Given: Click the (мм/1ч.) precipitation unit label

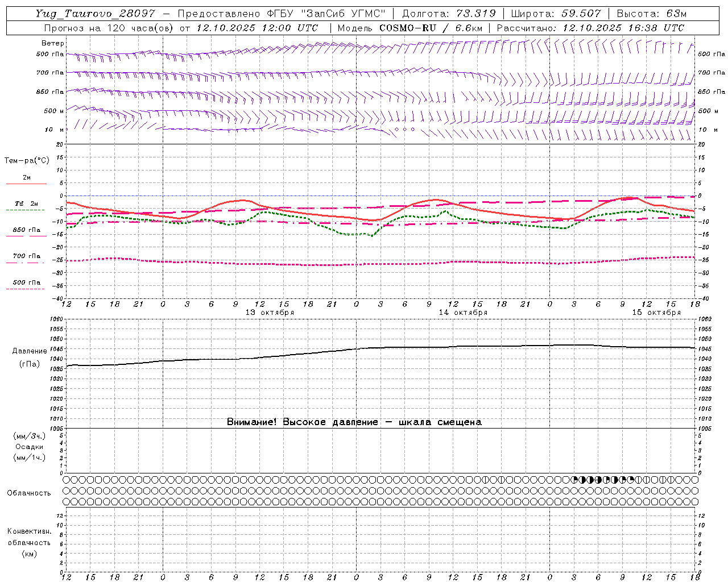Looking at the screenshot, I should pos(30,458).
